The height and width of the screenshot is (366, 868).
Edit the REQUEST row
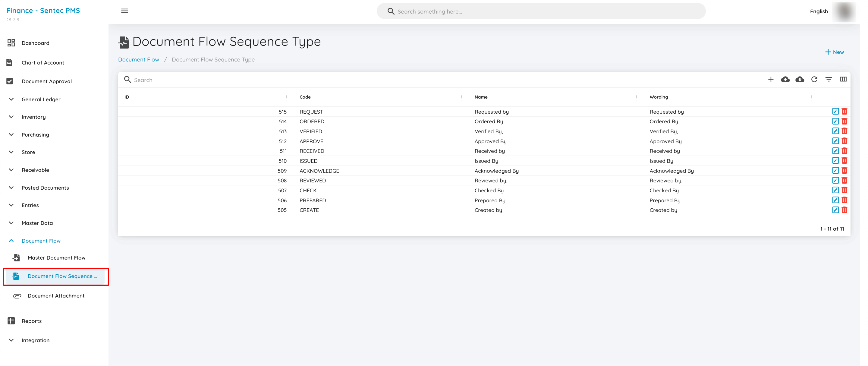pyautogui.click(x=835, y=112)
